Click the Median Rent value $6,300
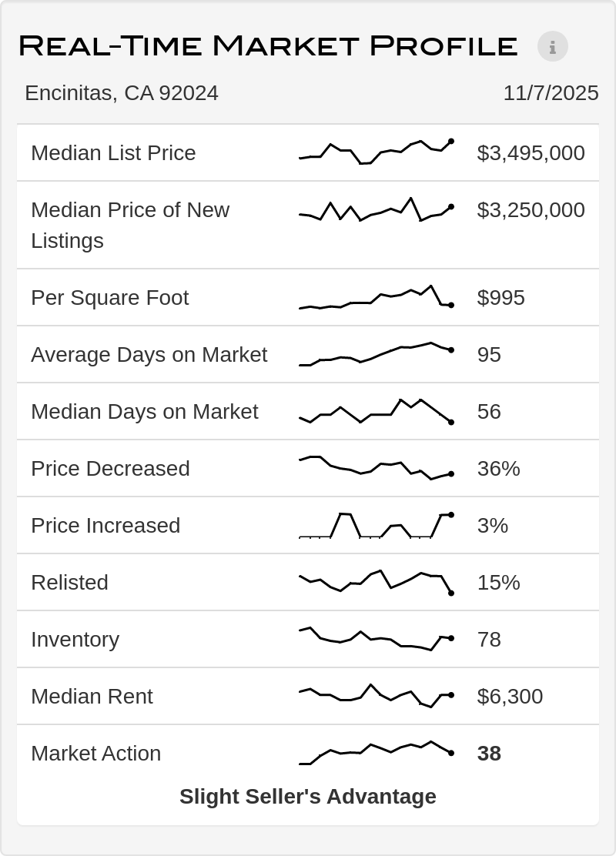 tap(510, 697)
